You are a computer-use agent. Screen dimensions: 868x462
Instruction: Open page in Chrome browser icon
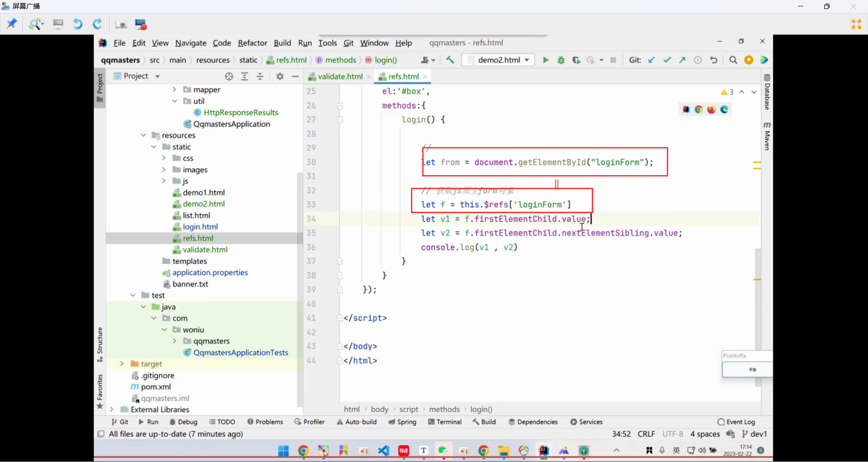(x=698, y=110)
